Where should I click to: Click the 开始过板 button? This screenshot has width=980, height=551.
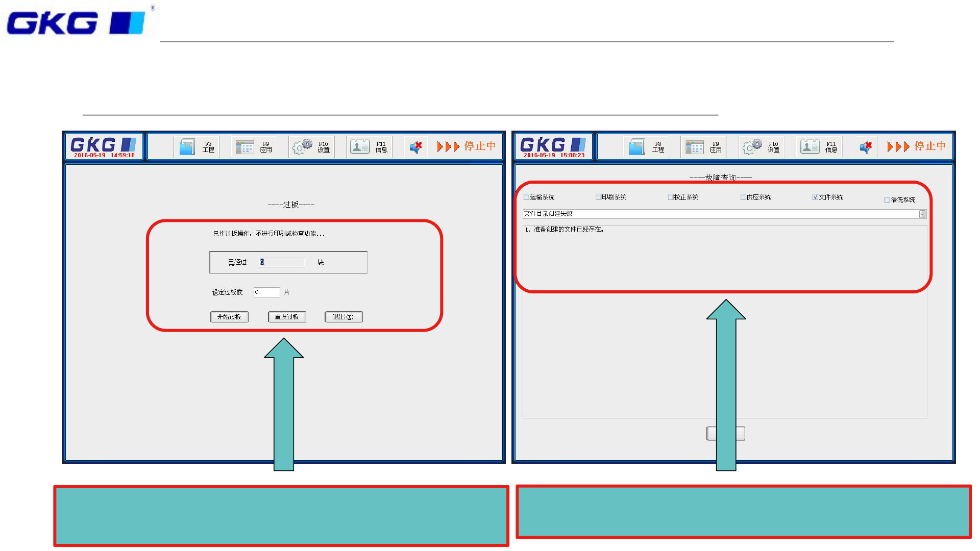point(229,317)
